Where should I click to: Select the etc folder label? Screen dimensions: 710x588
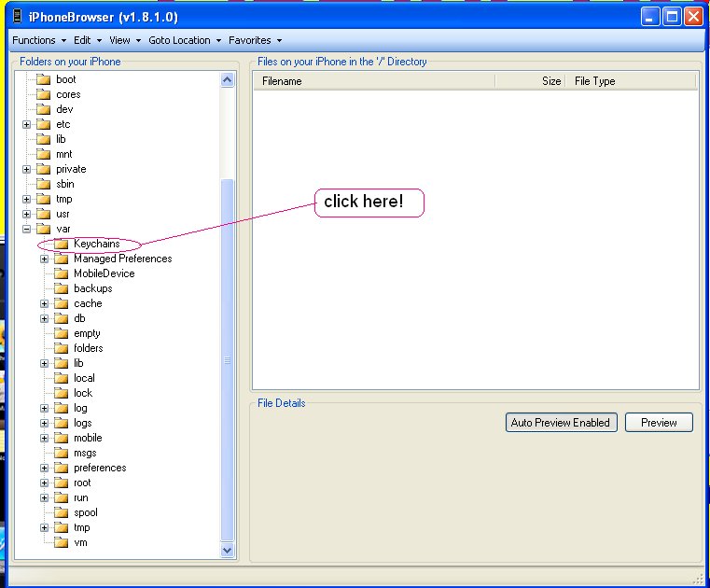63,124
